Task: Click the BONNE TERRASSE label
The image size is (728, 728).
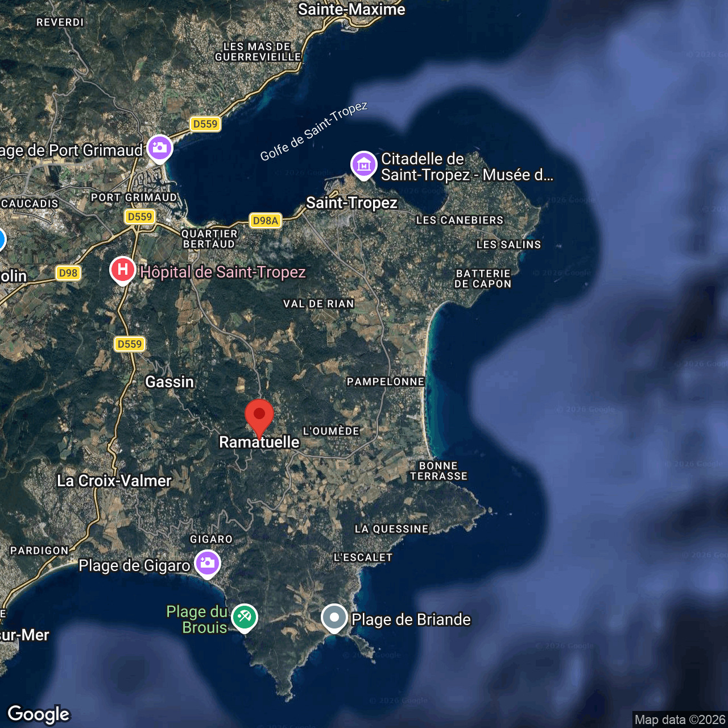Action: click(x=439, y=471)
